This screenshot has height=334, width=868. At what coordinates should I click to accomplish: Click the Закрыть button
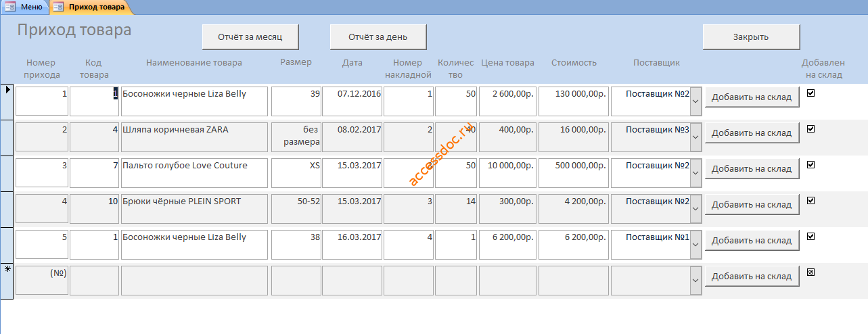[x=751, y=37]
